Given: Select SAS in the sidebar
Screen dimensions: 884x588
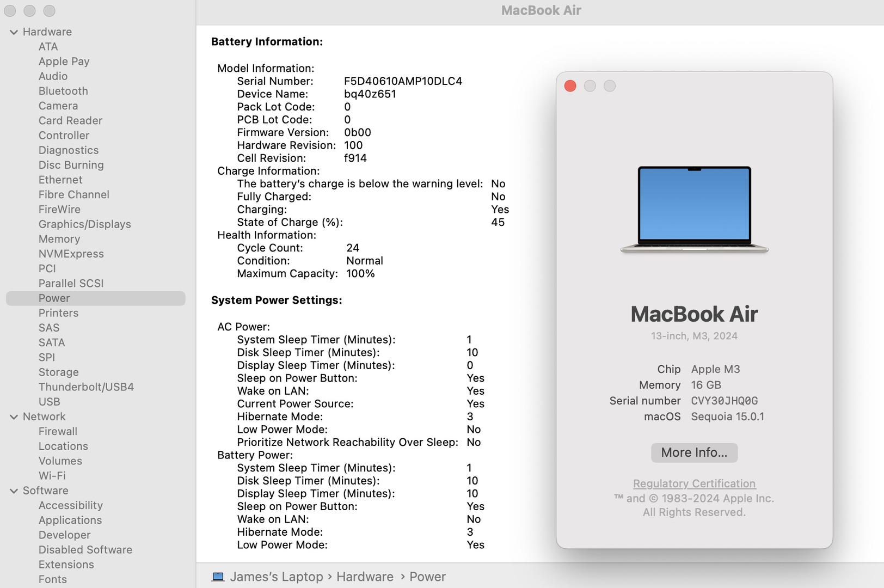Looking at the screenshot, I should point(49,328).
